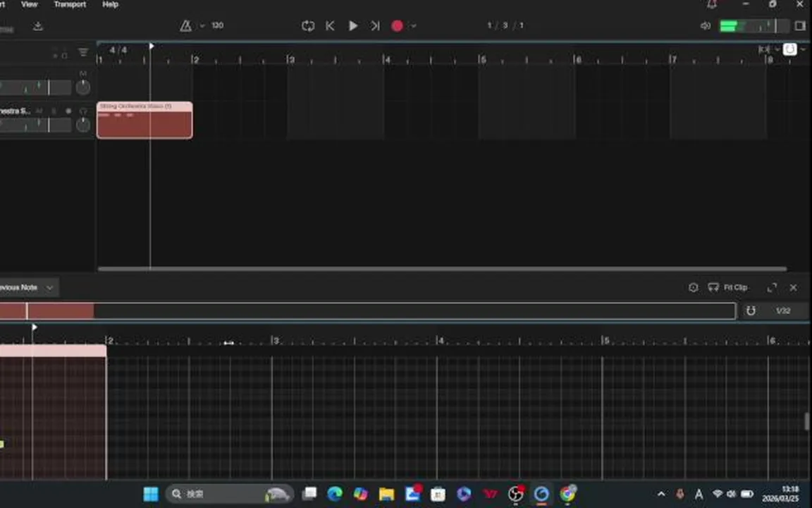This screenshot has height=508, width=812.
Task: Adjust pan knob of String Orchestra track
Action: pyautogui.click(x=83, y=125)
